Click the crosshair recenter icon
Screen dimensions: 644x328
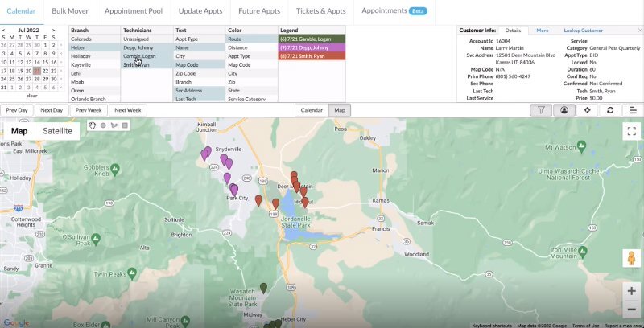[x=587, y=110]
